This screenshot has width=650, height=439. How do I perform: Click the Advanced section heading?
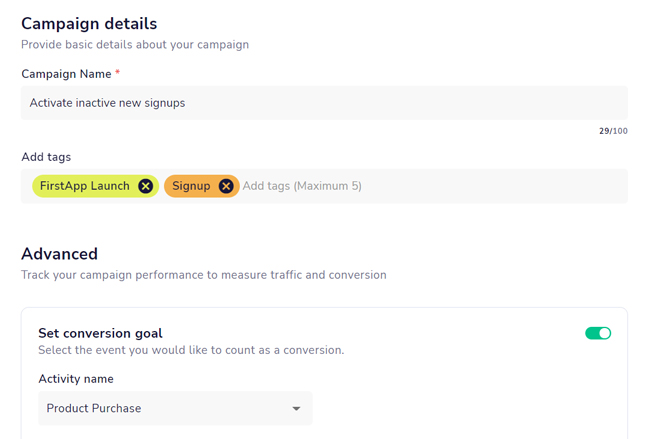[x=59, y=254]
